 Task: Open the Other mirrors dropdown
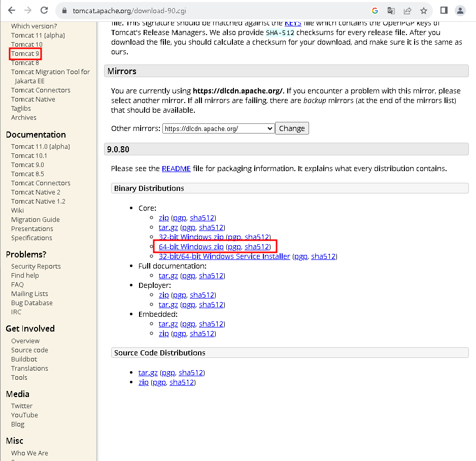[x=219, y=128]
